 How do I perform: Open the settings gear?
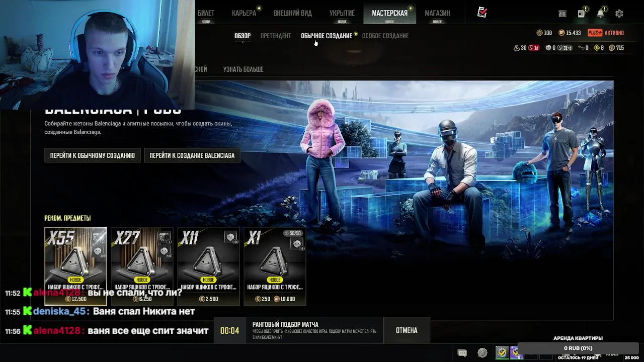(619, 14)
